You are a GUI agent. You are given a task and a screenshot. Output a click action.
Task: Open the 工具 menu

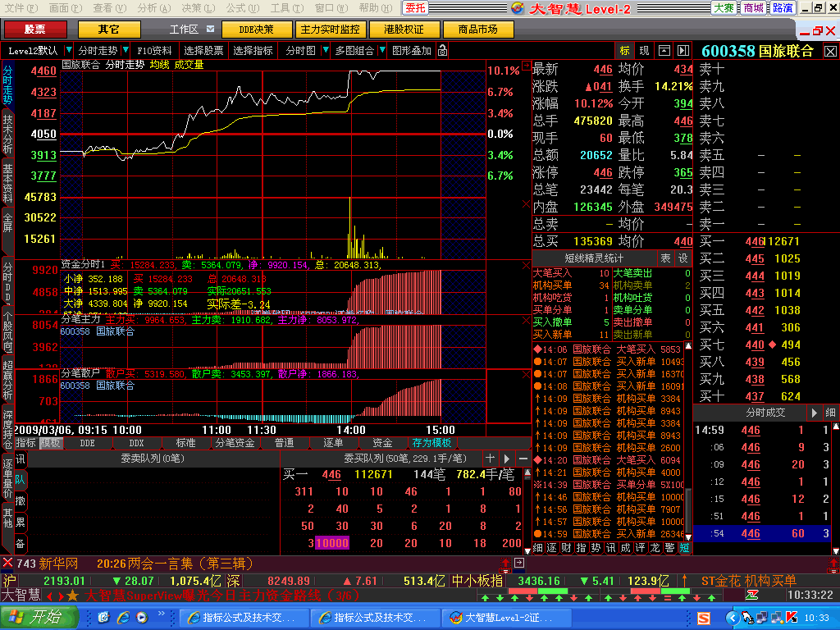286,8
